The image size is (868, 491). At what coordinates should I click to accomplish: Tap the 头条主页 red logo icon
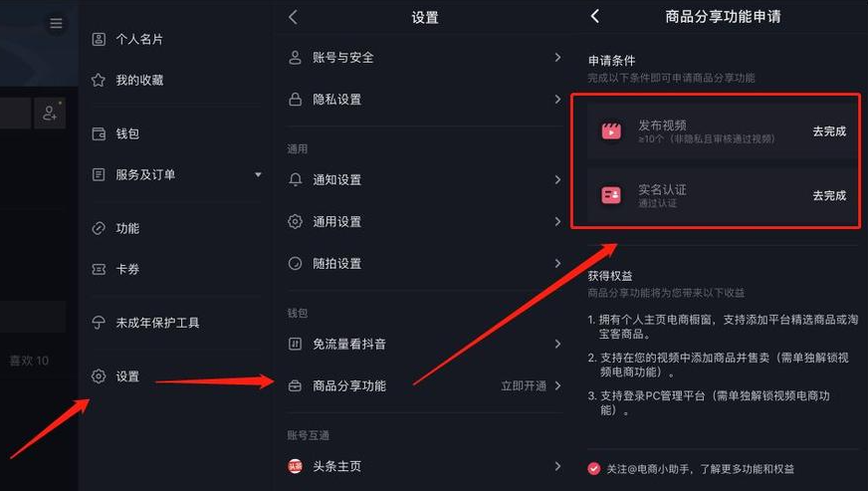pyautogui.click(x=295, y=466)
